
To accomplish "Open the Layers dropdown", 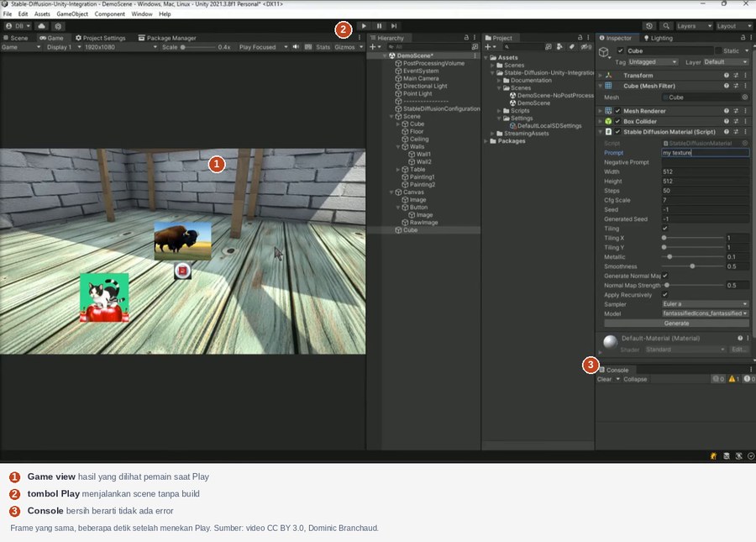I will coord(693,26).
